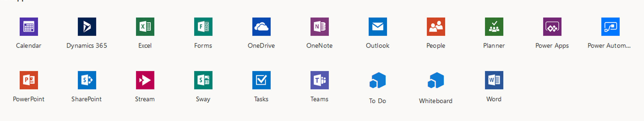Image resolution: width=644 pixels, height=121 pixels.
Task: Open the Word app icon
Action: [494, 80]
